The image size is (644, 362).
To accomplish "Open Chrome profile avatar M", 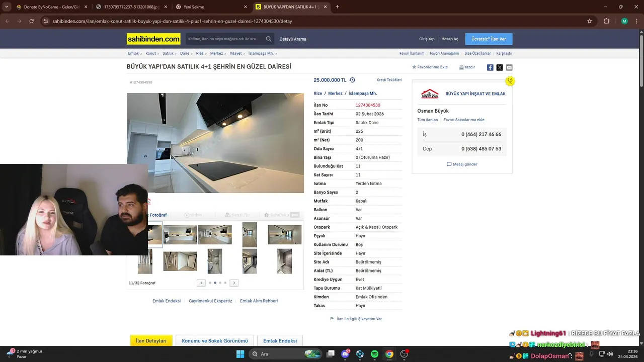I will pos(624,21).
